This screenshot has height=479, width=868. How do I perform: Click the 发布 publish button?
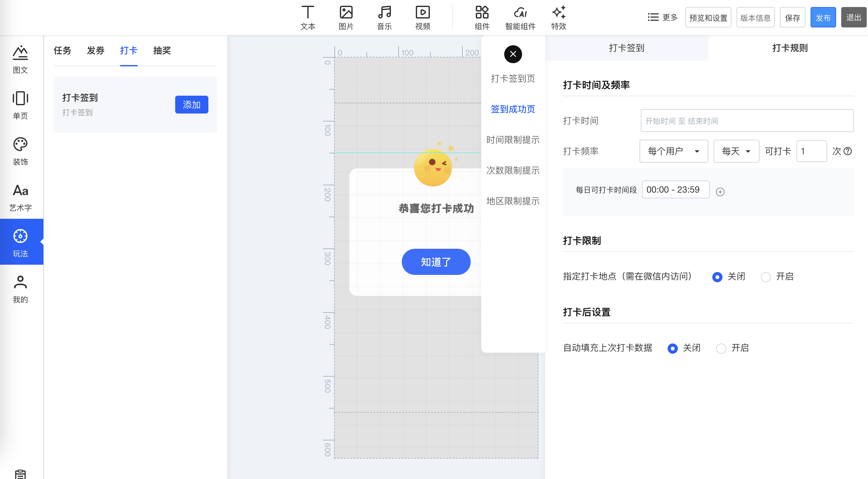point(823,18)
